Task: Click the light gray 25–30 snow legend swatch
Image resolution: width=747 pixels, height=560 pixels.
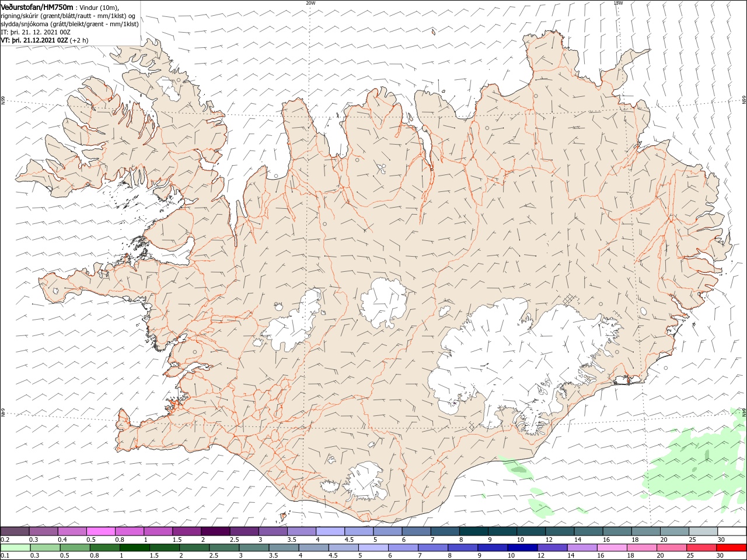Action: tap(703, 531)
